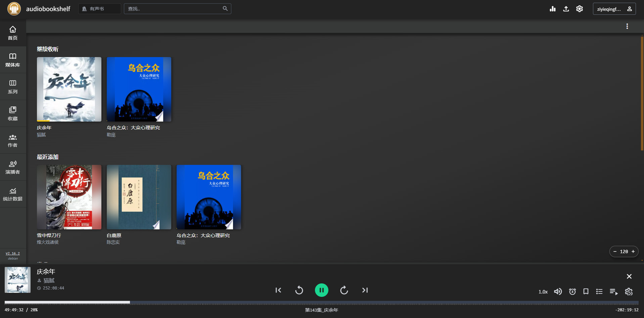644x318 pixels.
Task: Open the sleep timer alarm icon
Action: [572, 291]
